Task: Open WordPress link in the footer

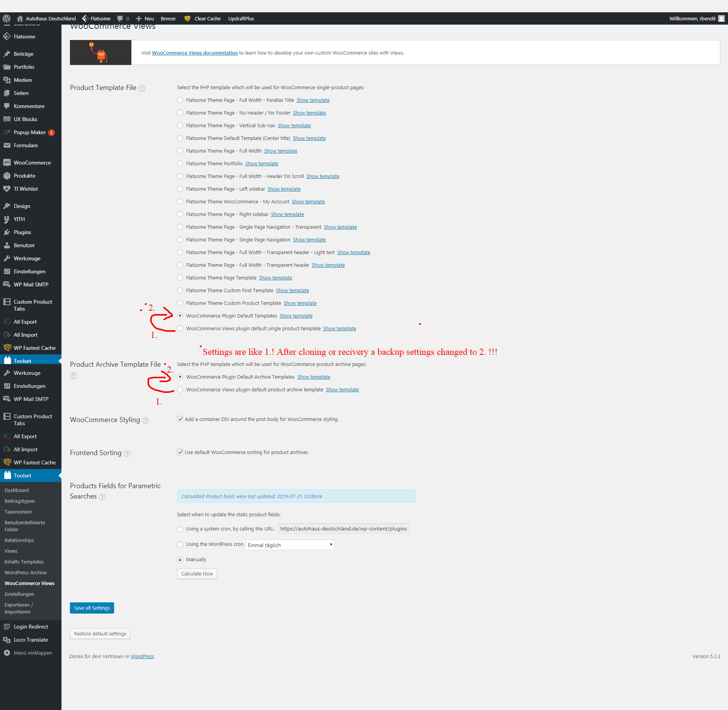Action: 142,656
